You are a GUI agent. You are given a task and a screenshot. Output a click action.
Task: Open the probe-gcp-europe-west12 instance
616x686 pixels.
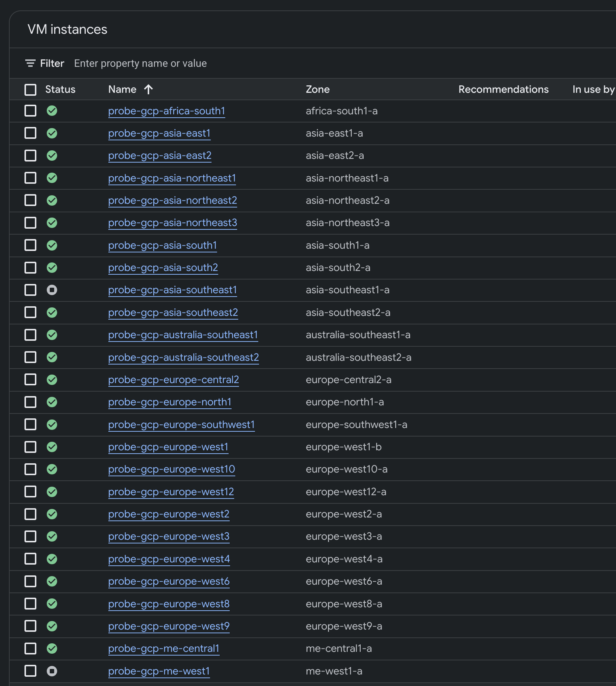171,492
